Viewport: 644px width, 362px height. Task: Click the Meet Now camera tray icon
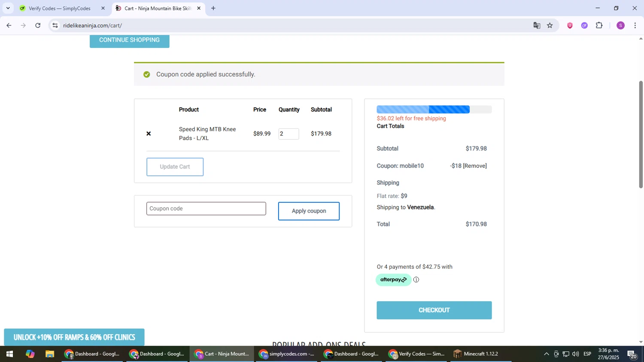[x=556, y=354]
